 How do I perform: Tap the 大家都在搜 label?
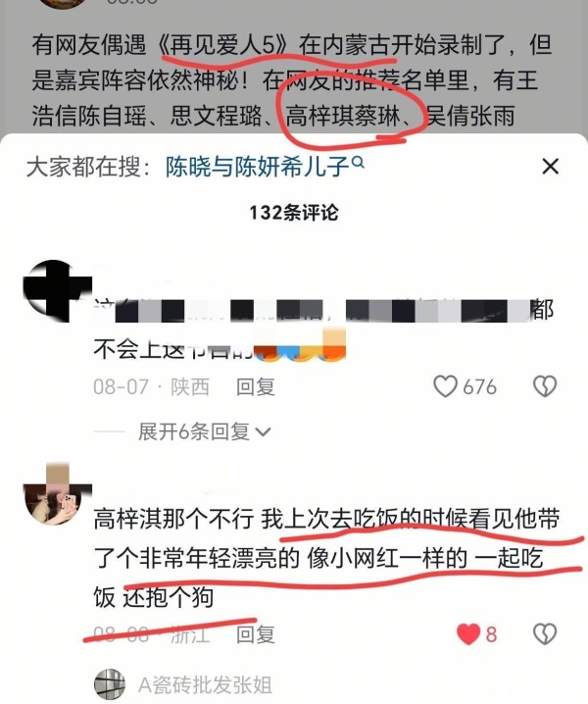[88, 167]
